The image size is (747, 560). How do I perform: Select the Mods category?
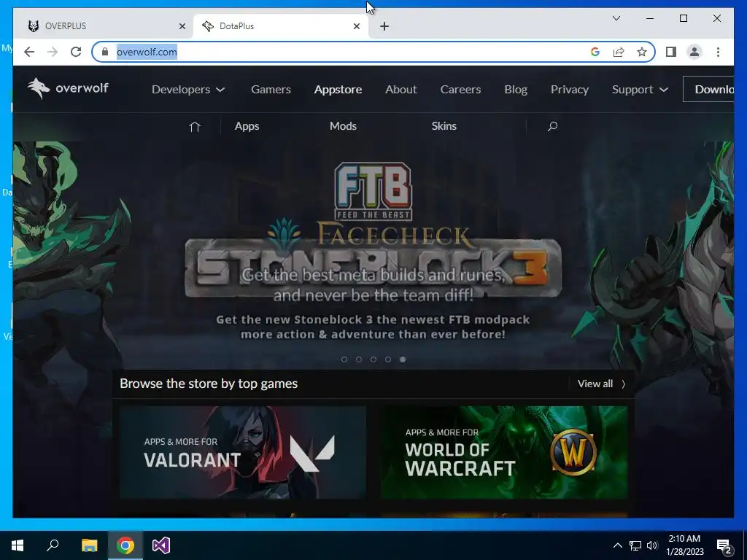click(343, 125)
